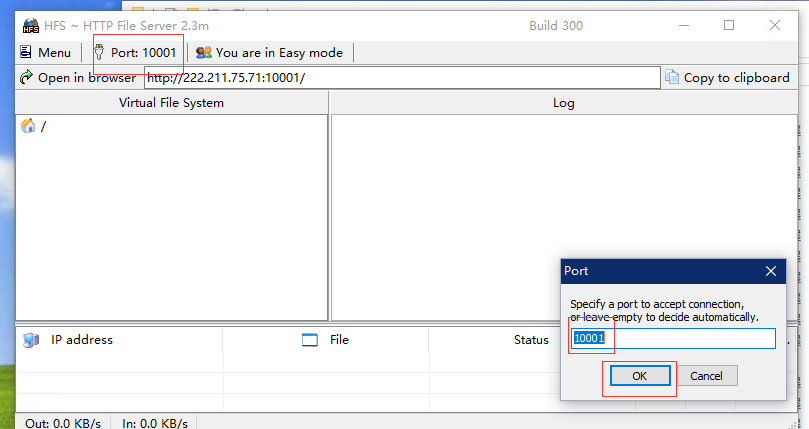Select the root home folder icon
This screenshot has height=429, width=809.
tap(28, 126)
